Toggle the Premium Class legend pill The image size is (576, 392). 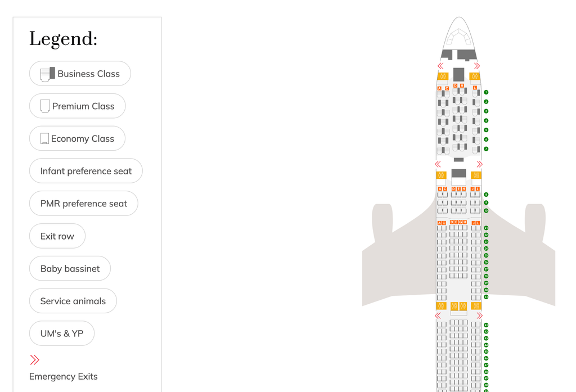(x=78, y=106)
